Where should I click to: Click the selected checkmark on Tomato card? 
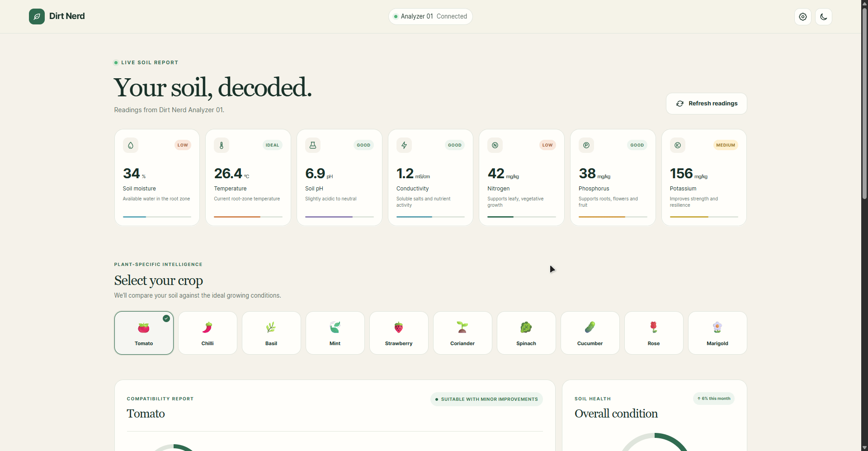click(x=166, y=318)
